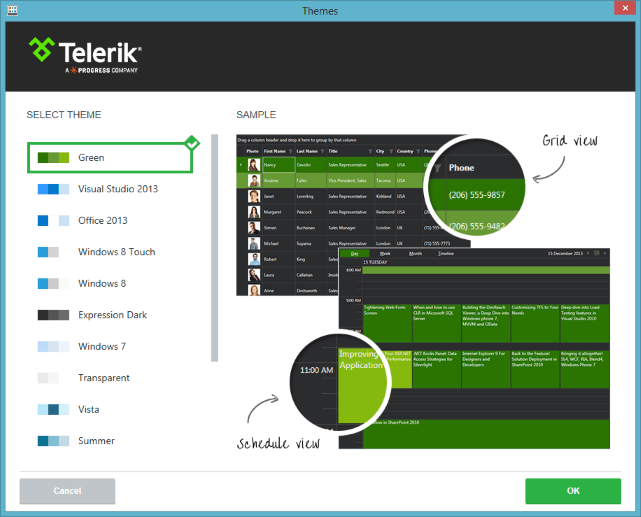641x517 pixels.
Task: Click the City column filter icon
Action: 391,151
